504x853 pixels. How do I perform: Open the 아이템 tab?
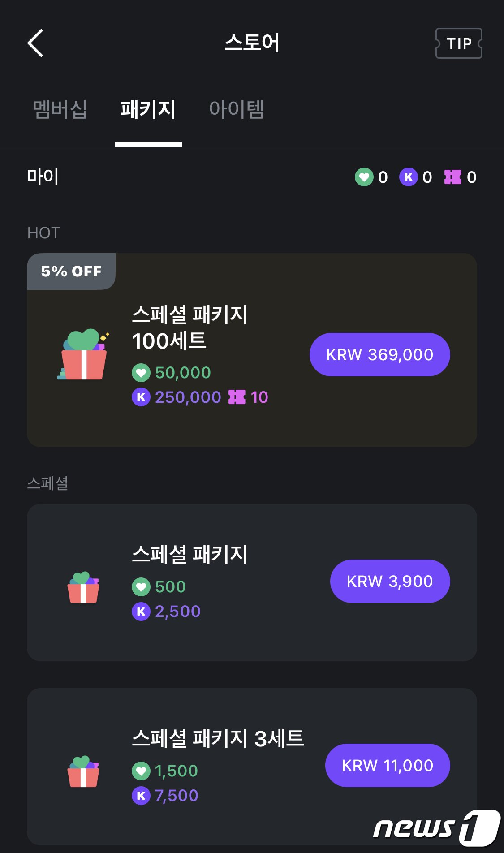(237, 109)
